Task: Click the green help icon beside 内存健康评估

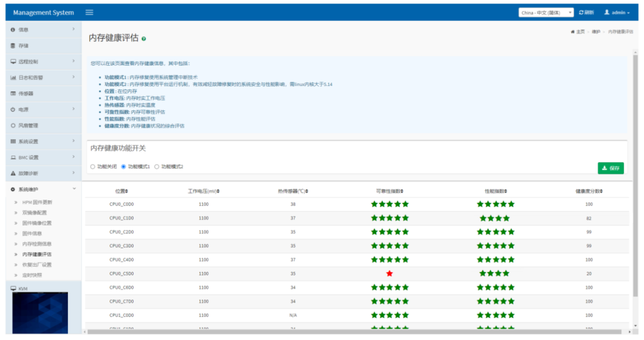Action: 144,39
